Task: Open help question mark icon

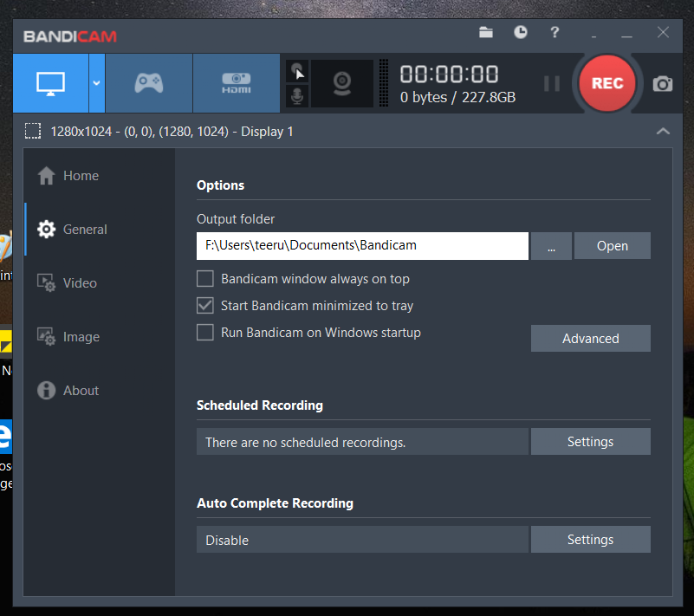Action: pos(555,32)
